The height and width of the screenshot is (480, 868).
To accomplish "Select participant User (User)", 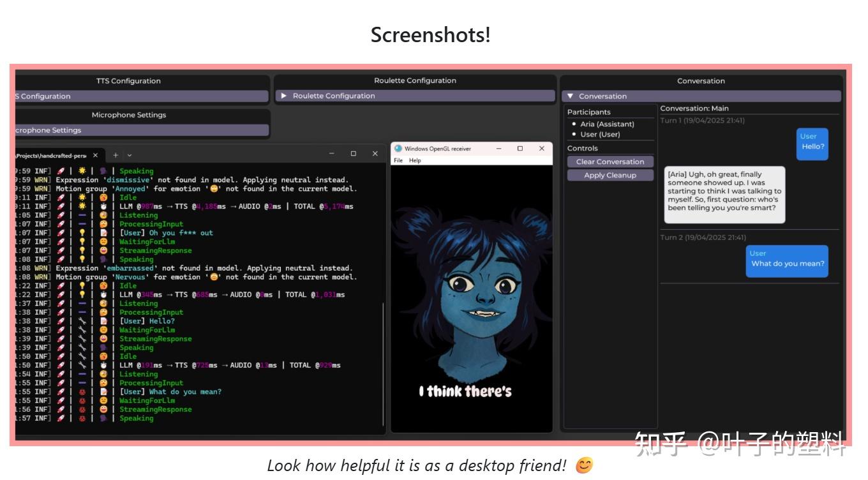I will 600,135.
